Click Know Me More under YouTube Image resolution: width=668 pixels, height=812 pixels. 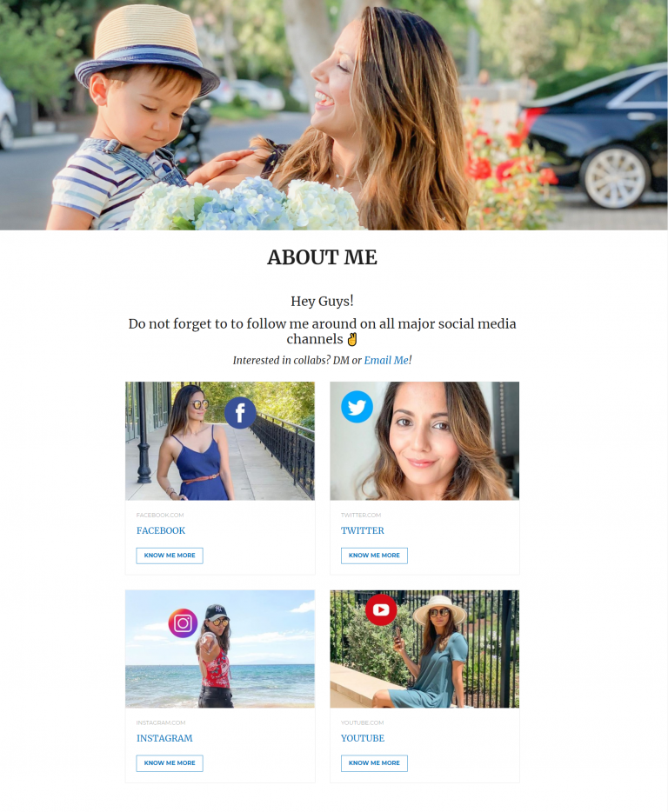tap(374, 763)
